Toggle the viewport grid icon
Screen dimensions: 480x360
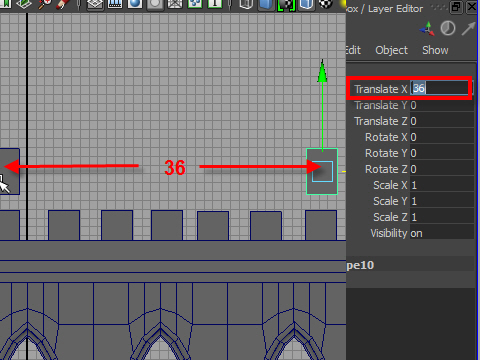[95, 4]
